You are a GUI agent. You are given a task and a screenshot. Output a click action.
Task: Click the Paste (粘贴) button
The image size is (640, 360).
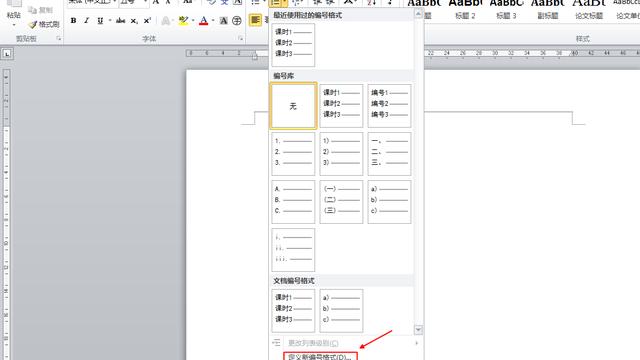pyautogui.click(x=13, y=9)
